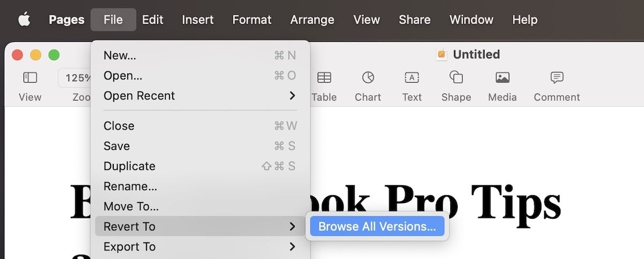Add a Comment via toolbar icon
The width and height of the screenshot is (644, 259).
(557, 78)
